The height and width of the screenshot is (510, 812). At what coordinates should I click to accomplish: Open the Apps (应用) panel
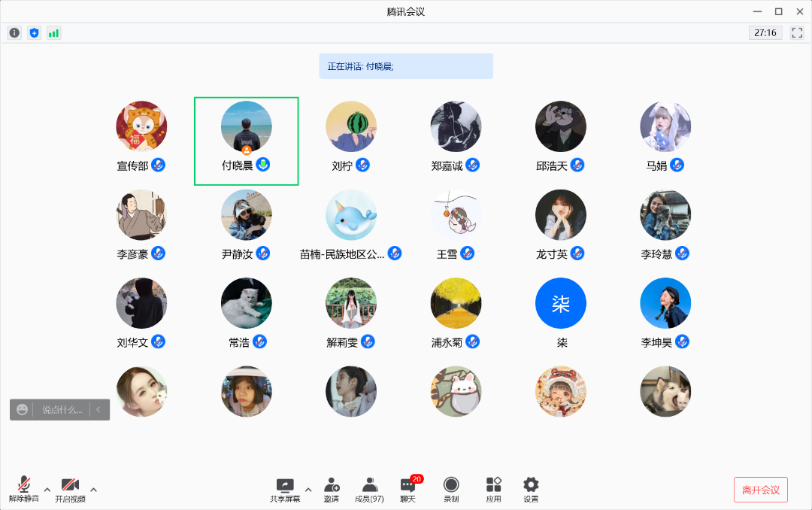(493, 490)
